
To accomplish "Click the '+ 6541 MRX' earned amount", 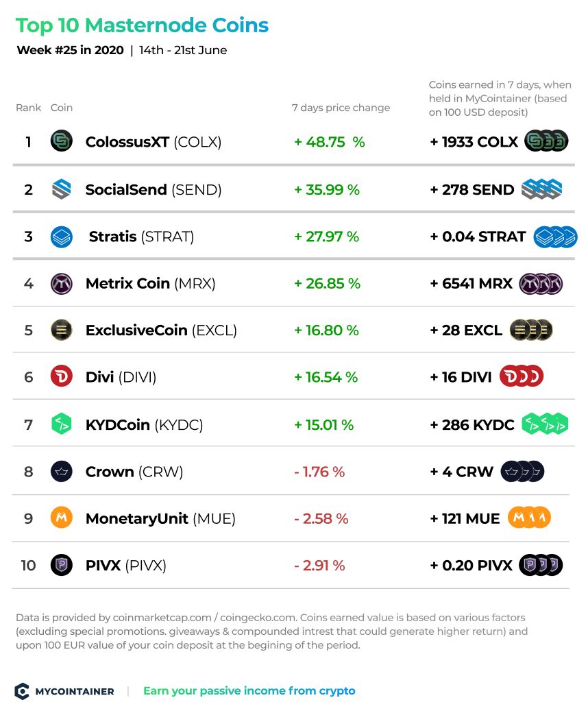I will coord(471,284).
